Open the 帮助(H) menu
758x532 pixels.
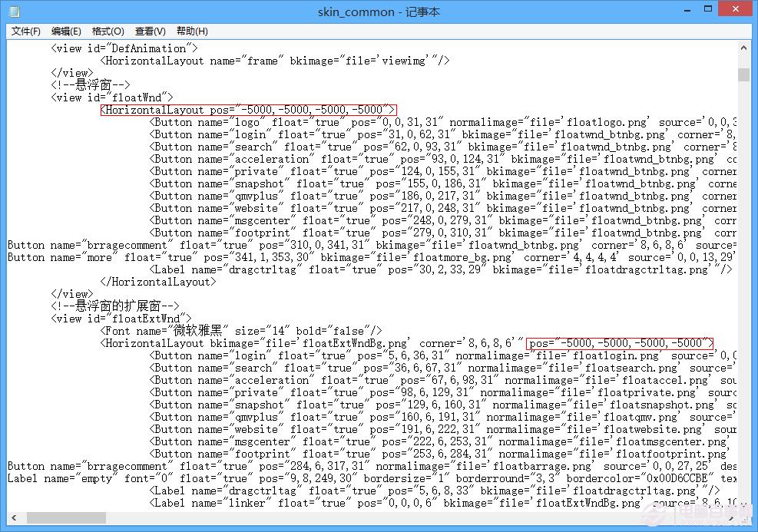(x=192, y=31)
